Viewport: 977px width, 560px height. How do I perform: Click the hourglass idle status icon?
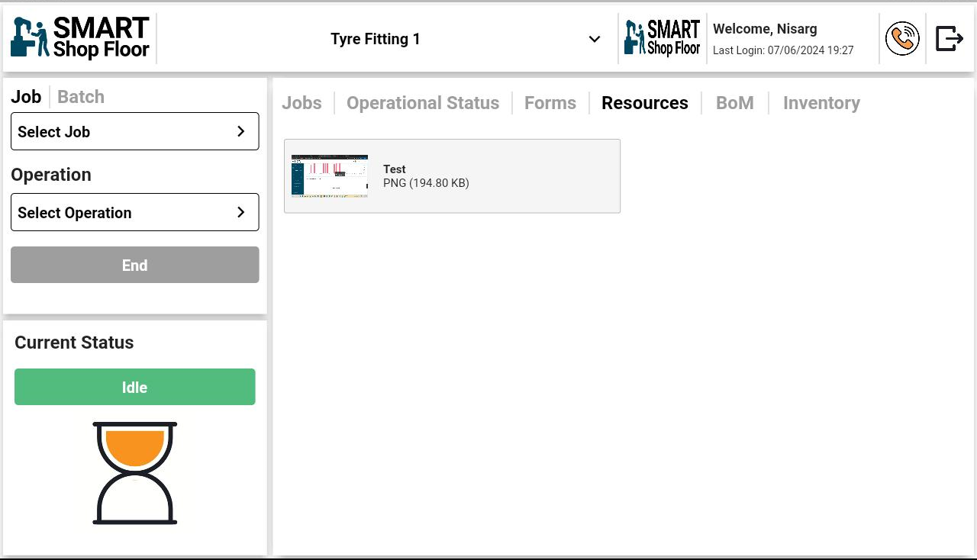(x=135, y=473)
